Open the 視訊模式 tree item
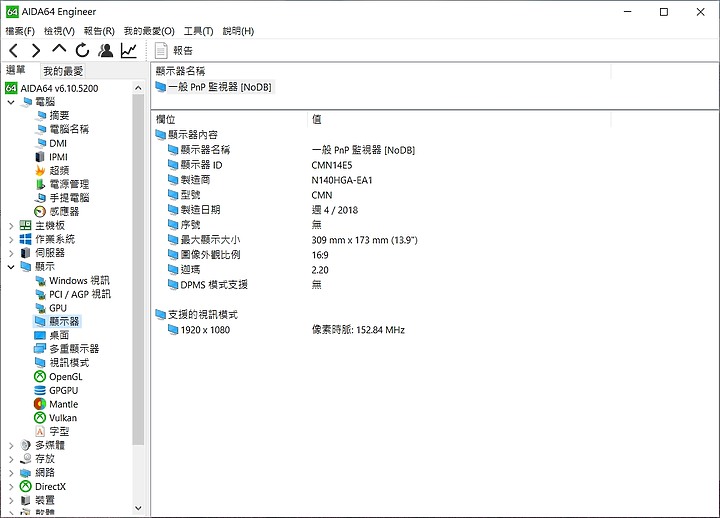720x518 pixels. point(69,363)
